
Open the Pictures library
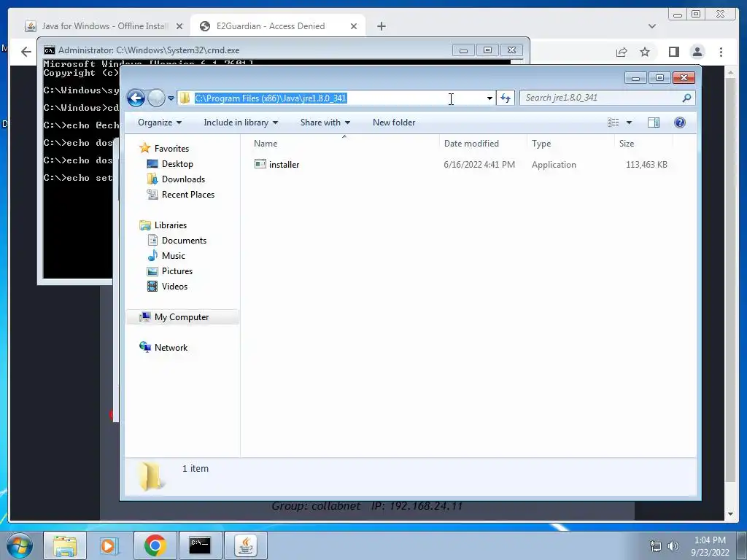177,271
